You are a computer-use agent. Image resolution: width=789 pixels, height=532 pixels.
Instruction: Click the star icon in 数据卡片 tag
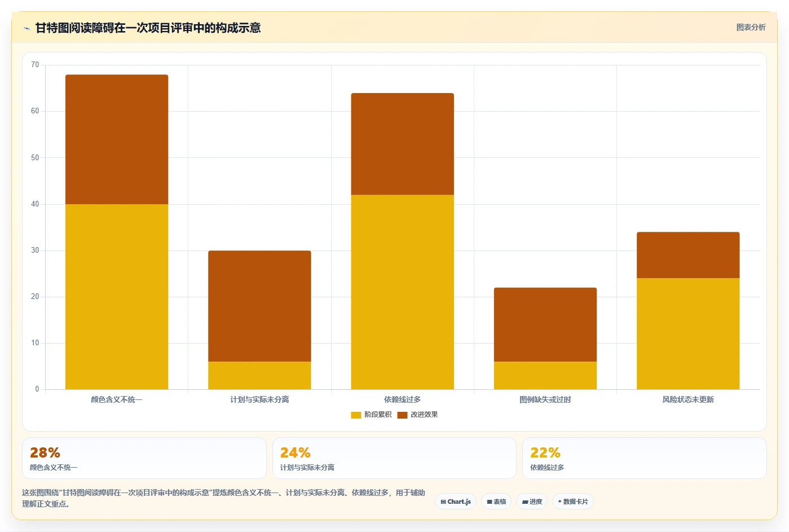click(559, 502)
